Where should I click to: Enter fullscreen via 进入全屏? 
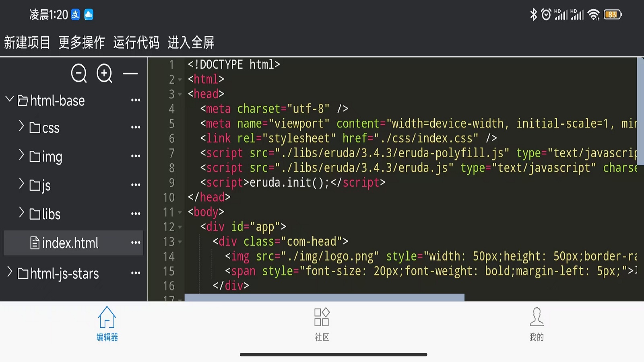(191, 42)
